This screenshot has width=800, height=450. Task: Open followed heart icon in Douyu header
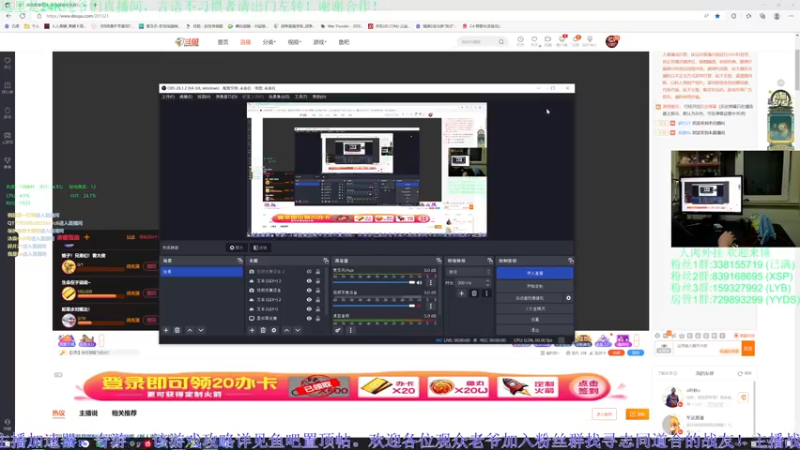534,41
